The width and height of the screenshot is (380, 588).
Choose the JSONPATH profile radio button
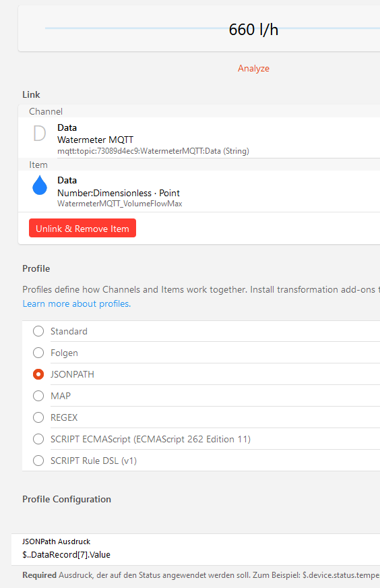click(38, 374)
